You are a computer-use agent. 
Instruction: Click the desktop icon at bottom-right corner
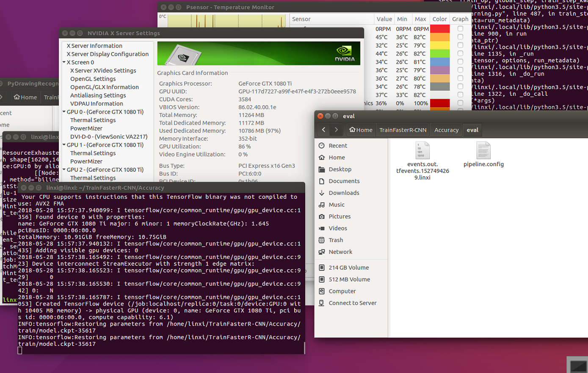click(x=578, y=365)
